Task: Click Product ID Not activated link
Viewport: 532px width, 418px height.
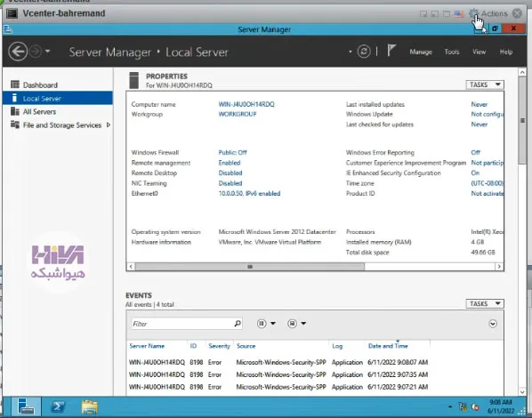Action: (488, 193)
